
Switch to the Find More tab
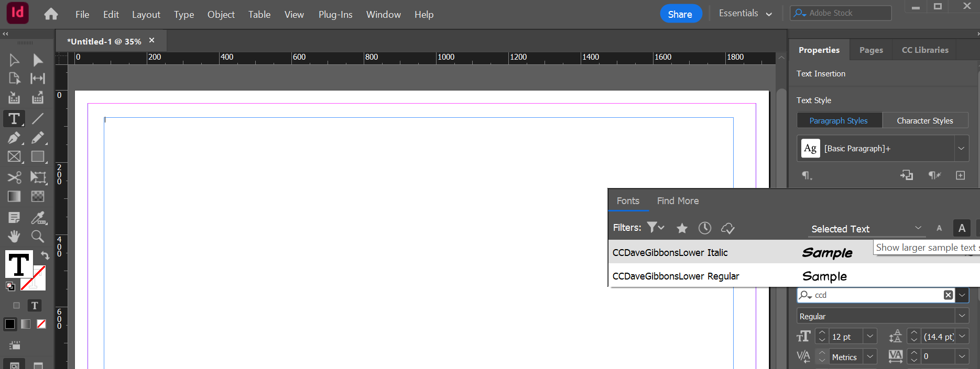tap(678, 201)
